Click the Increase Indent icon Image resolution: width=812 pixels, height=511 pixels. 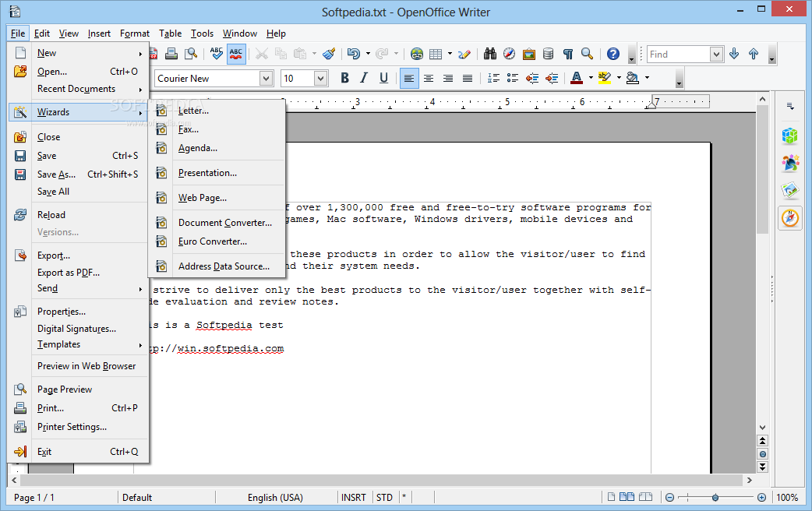(x=552, y=78)
